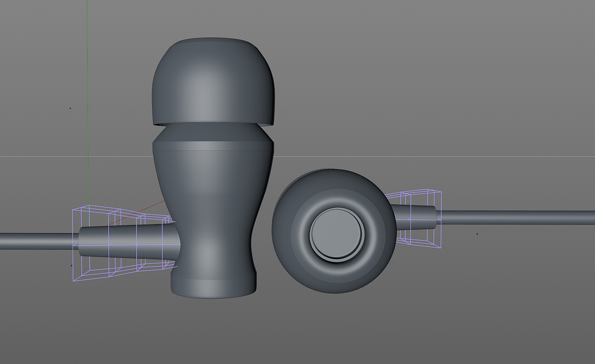Select the long cable extending off the right side
The width and height of the screenshot is (595, 364).
[516, 218]
